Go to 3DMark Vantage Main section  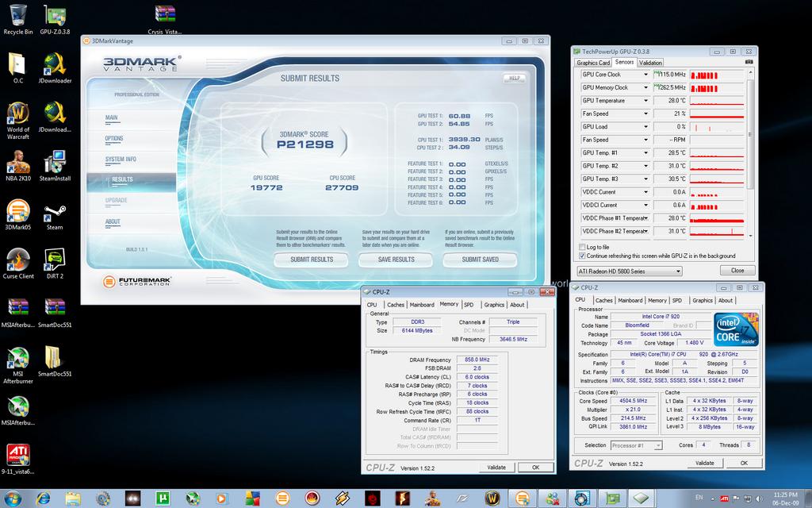(111, 118)
